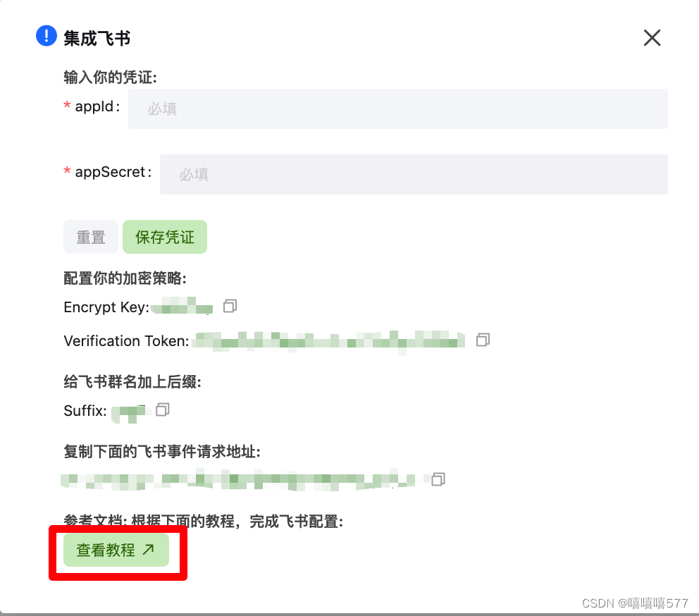Viewport: 699px width, 616px height.
Task: Click the external-link arrow in 查看教程
Action: point(149,549)
